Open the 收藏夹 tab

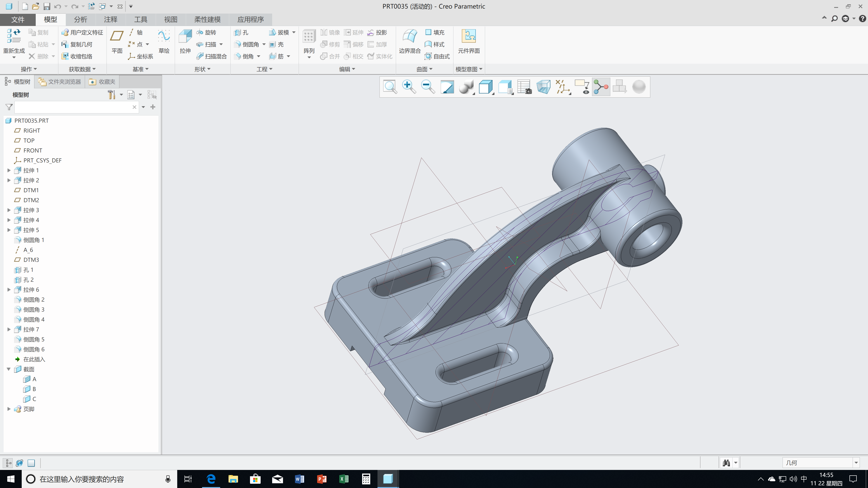point(102,82)
